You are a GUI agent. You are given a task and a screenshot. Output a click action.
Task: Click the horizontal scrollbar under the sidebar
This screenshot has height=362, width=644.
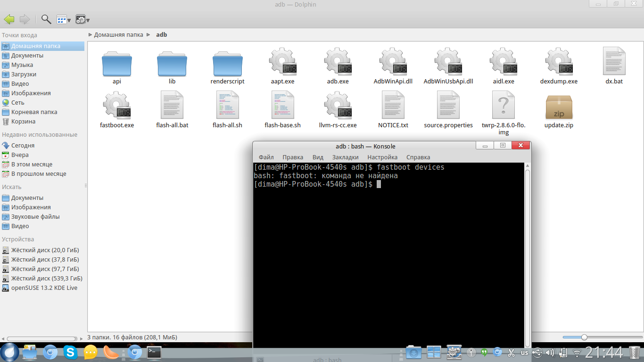click(41, 338)
